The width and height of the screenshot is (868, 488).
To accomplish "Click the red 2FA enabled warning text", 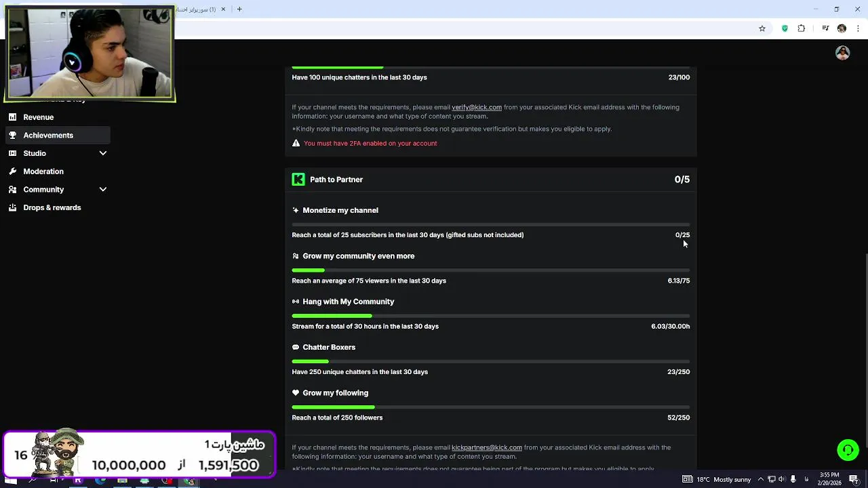I will click(370, 143).
